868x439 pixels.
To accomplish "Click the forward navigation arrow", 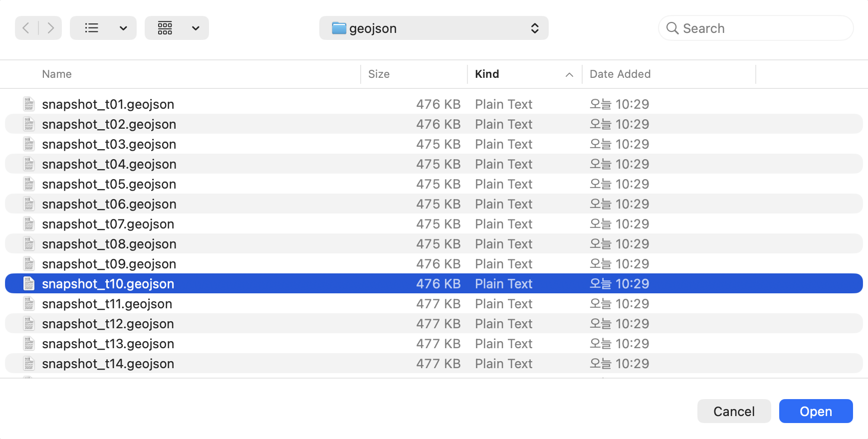I will point(50,28).
